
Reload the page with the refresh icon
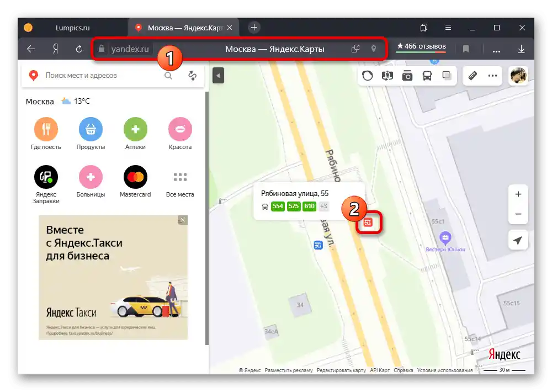pos(79,49)
